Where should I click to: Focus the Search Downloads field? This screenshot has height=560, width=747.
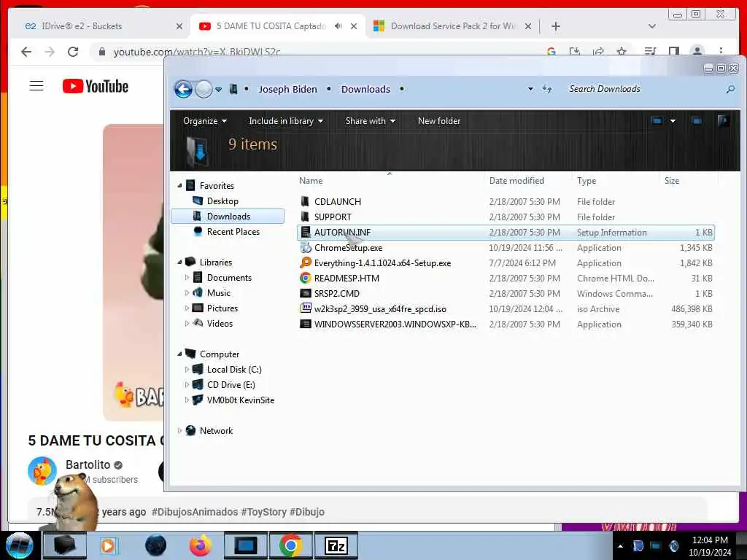click(x=646, y=89)
